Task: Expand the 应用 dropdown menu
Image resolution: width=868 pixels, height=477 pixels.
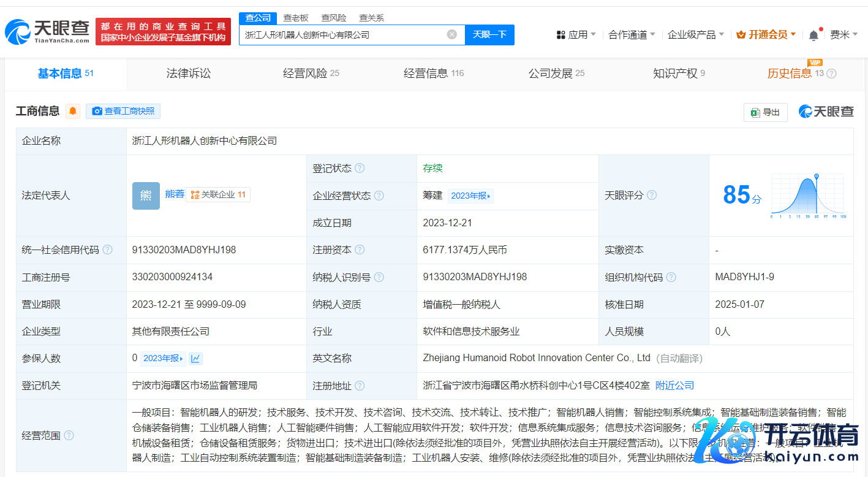Action: click(576, 35)
